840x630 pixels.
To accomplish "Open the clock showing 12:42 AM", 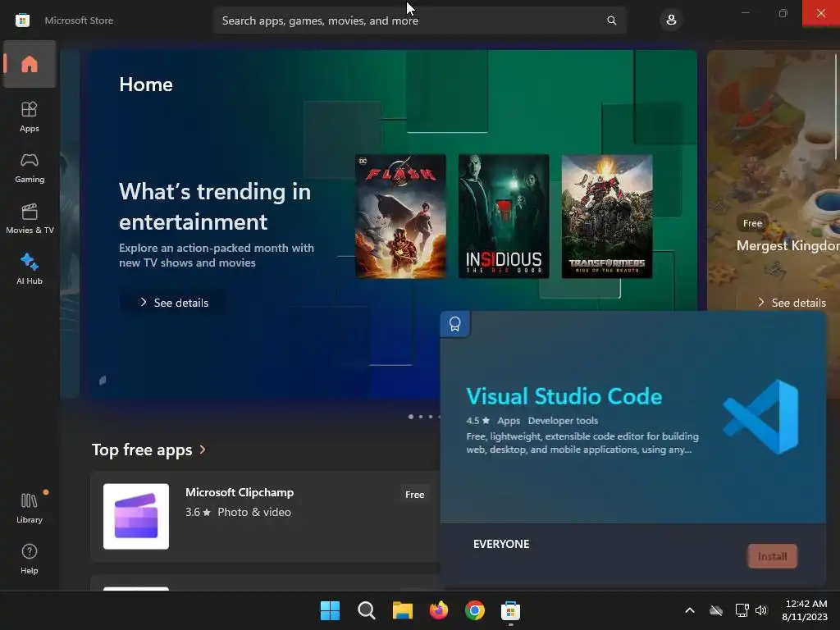I will point(805,610).
